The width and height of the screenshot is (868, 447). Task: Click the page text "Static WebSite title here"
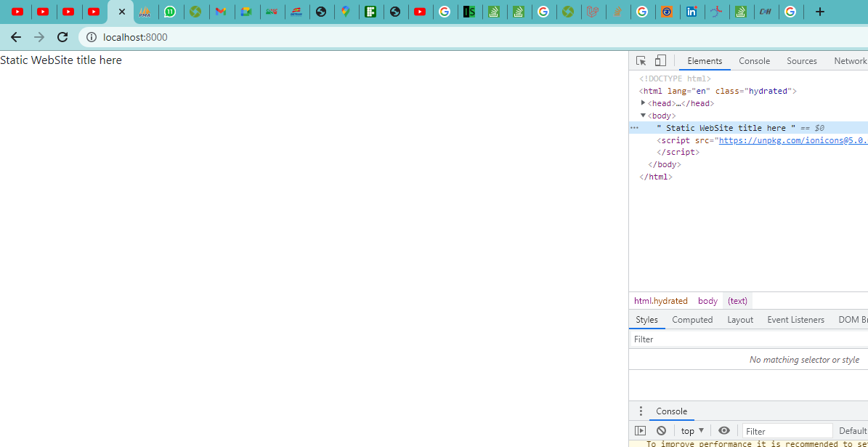pos(61,60)
